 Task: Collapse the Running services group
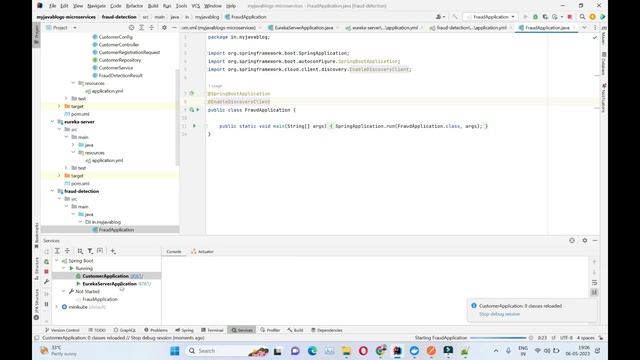coord(64,268)
